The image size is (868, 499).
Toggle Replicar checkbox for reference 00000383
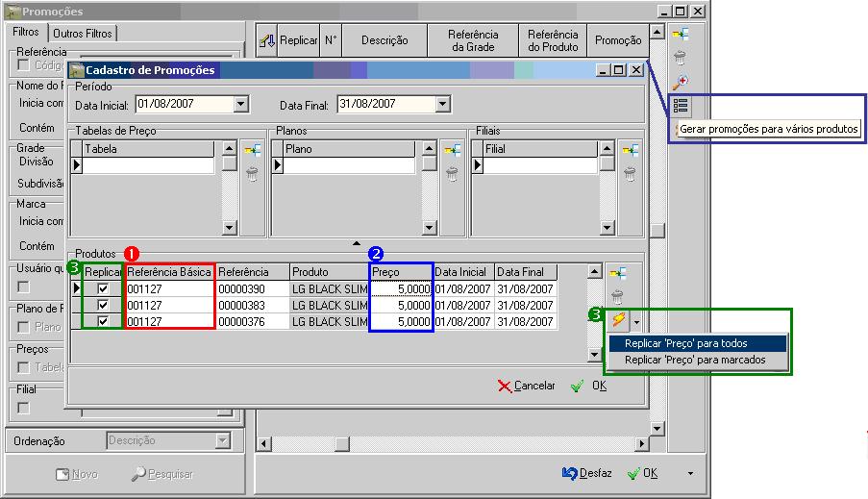click(102, 305)
